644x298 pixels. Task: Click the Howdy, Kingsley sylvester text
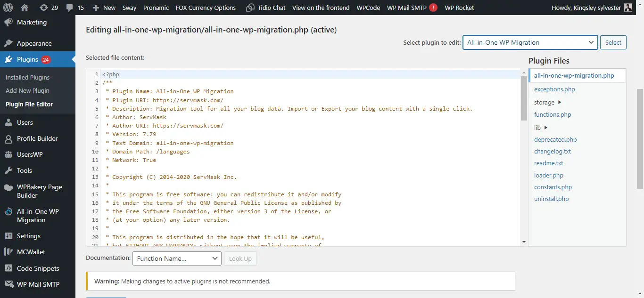[x=586, y=8]
